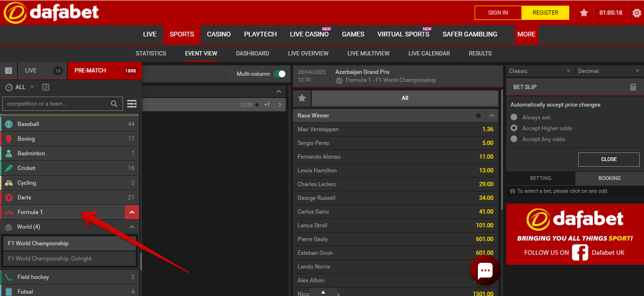Image resolution: width=644 pixels, height=296 pixels.
Task: Click the checklist icon next to ALL
Action: click(x=46, y=87)
